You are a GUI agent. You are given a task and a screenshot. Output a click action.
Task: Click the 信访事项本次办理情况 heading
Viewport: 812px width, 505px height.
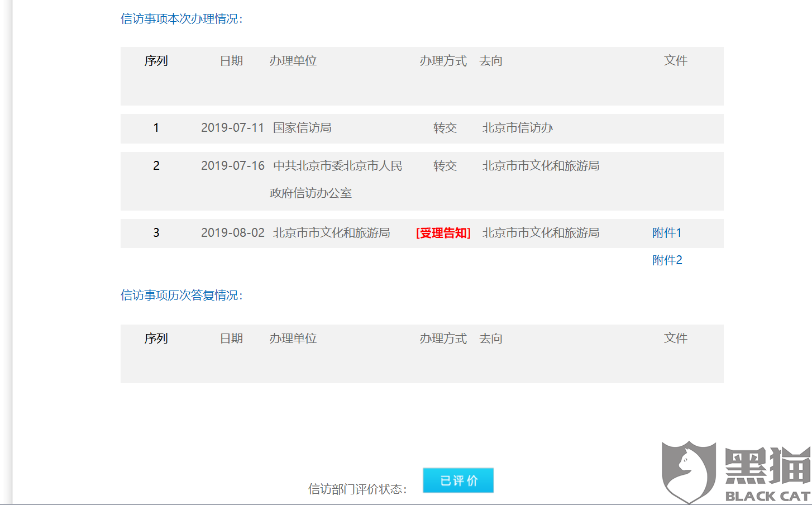[x=181, y=19]
